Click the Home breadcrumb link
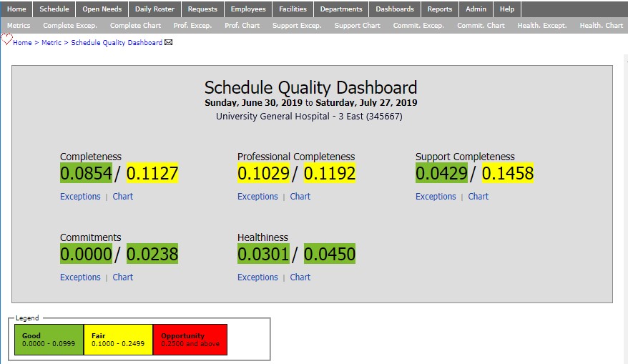 [x=22, y=43]
